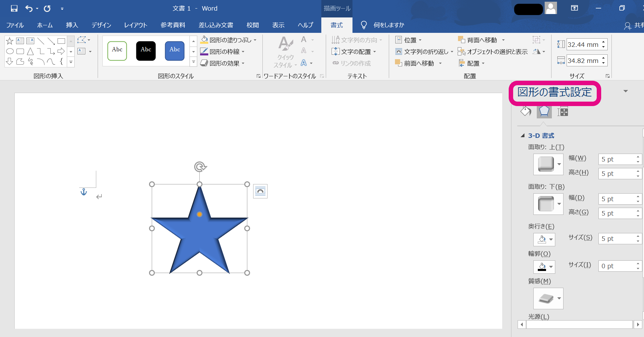Click the 何をしますか search box
This screenshot has height=337, width=644.
(389, 25)
